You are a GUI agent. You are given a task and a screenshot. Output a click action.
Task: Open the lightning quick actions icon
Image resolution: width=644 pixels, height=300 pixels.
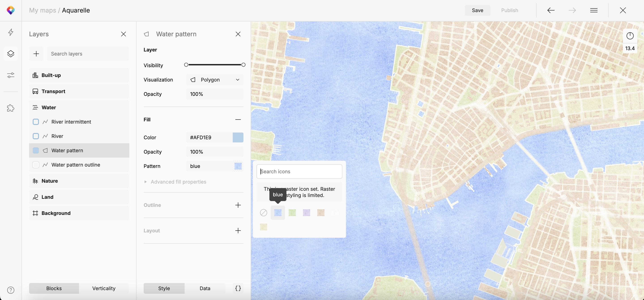click(x=11, y=32)
